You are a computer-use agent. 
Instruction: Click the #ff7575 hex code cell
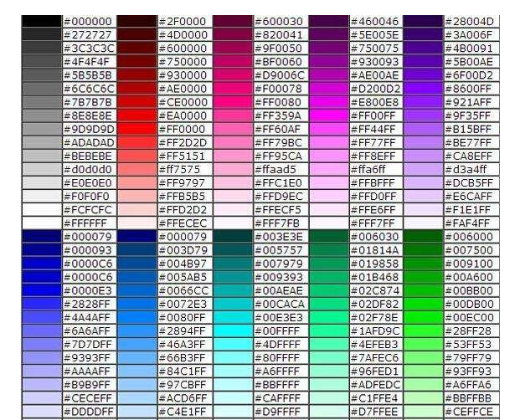click(185, 169)
